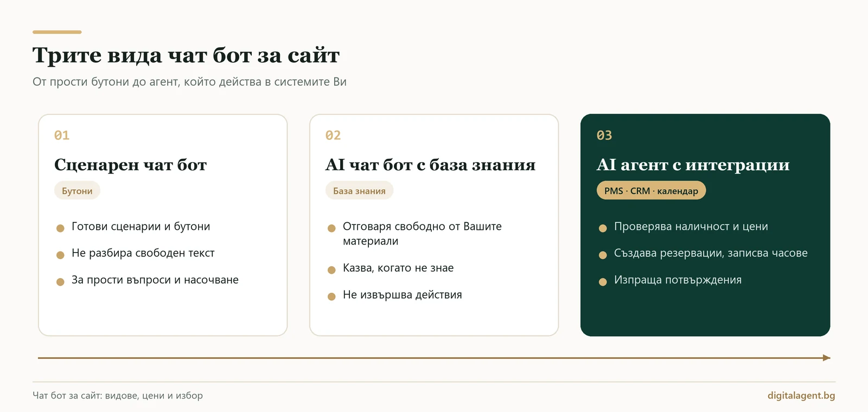Click the text 'Не извършва действия'
Screen dimensions: 868x412
403,295
